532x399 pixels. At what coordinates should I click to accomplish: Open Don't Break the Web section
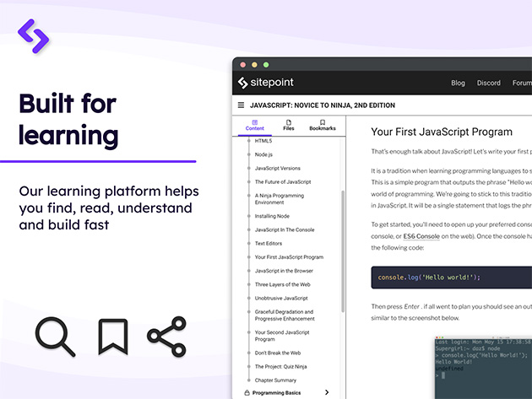(x=278, y=353)
